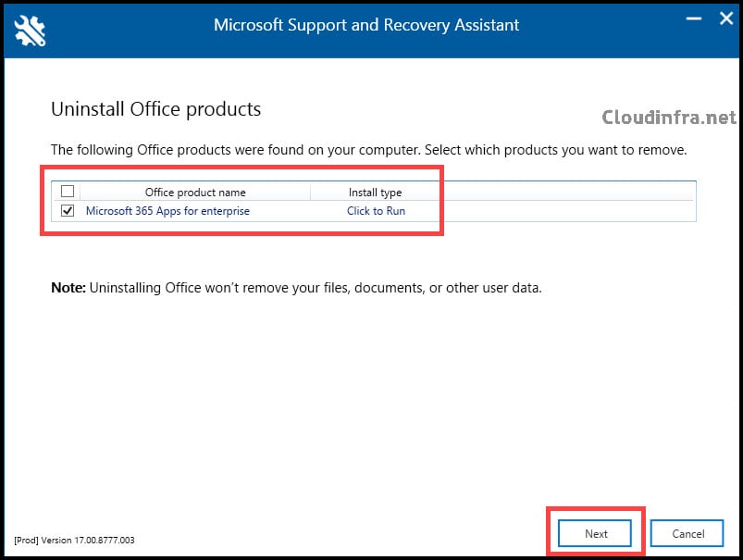Select the Microsoft 365 Apps for enterprise row text
The height and width of the screenshot is (560, 743).
pos(167,211)
